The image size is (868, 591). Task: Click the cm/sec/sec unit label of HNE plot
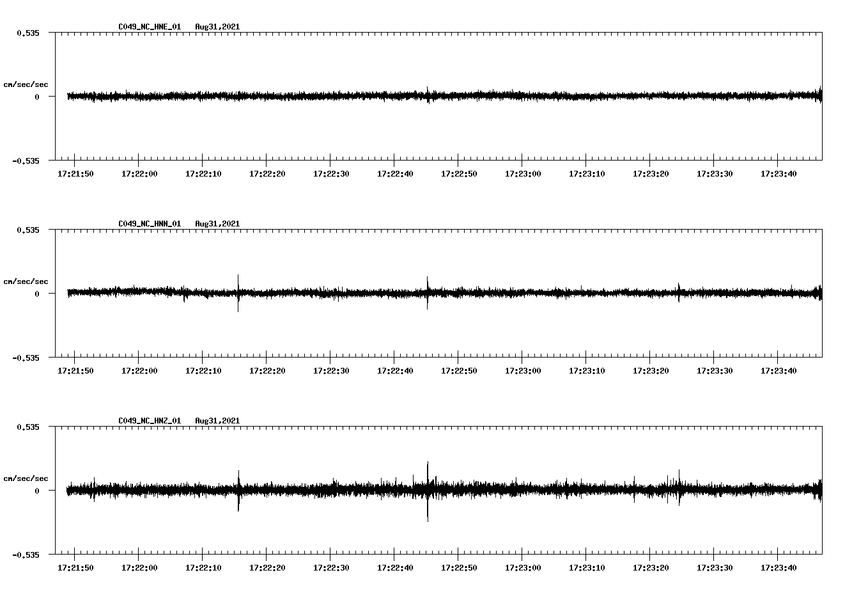click(x=26, y=84)
